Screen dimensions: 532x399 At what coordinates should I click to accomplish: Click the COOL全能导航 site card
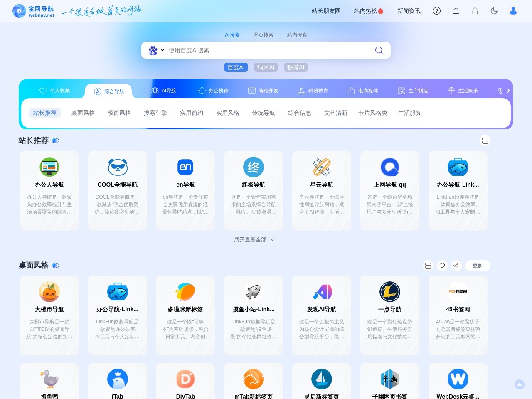tap(118, 191)
